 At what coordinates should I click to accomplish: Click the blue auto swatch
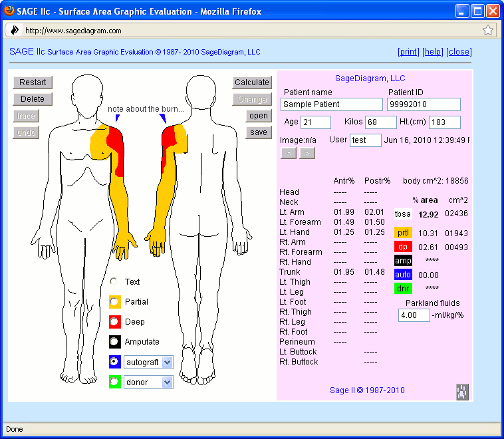[x=403, y=274]
